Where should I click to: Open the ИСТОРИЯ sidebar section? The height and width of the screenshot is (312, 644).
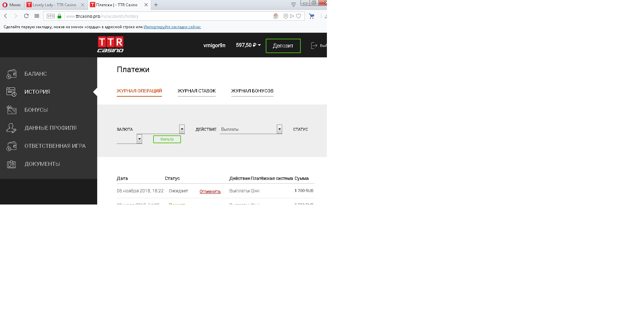coord(37,92)
